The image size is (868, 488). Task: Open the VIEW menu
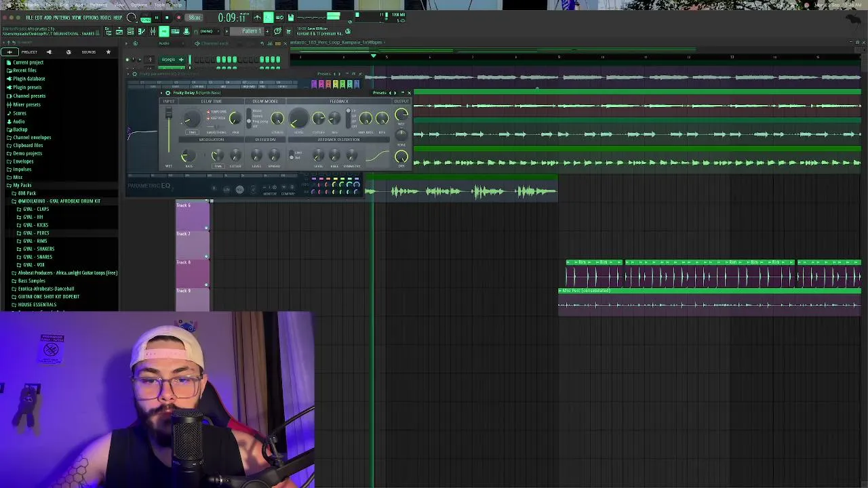77,18
